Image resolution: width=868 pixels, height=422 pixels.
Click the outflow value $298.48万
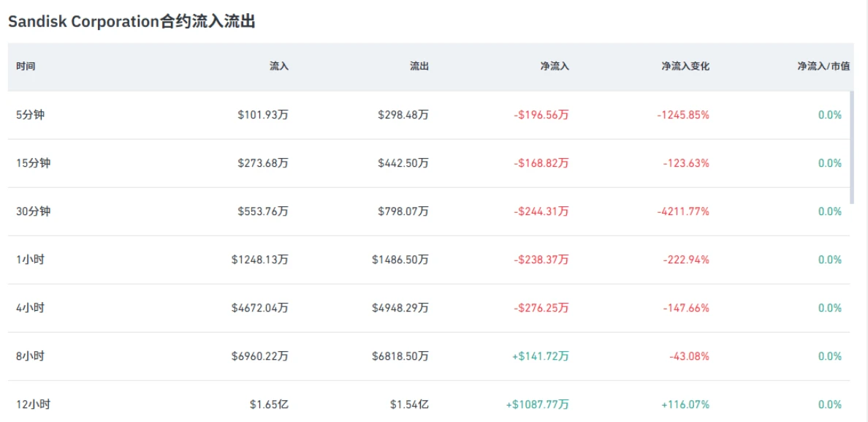click(x=403, y=116)
